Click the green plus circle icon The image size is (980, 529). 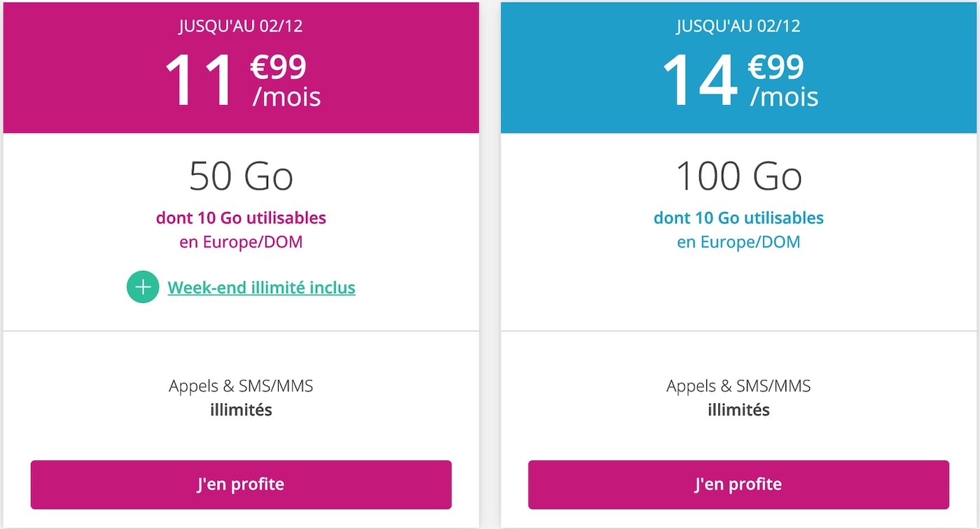pos(143,287)
